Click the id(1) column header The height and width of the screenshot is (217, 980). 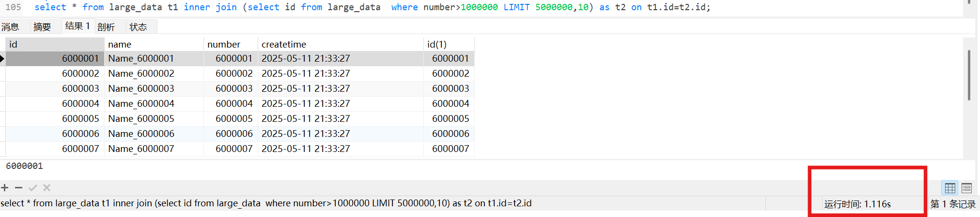coord(449,44)
